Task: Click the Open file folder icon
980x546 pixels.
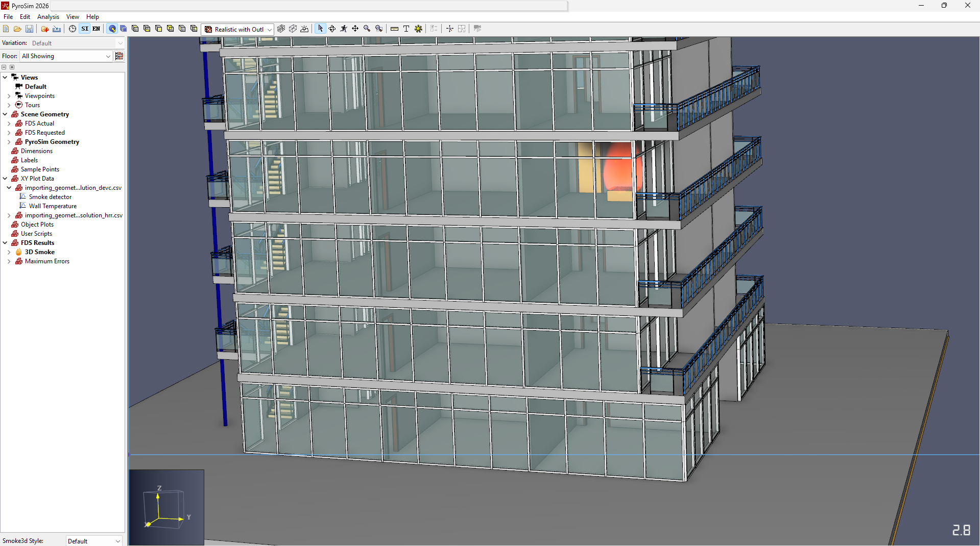Action: (17, 29)
